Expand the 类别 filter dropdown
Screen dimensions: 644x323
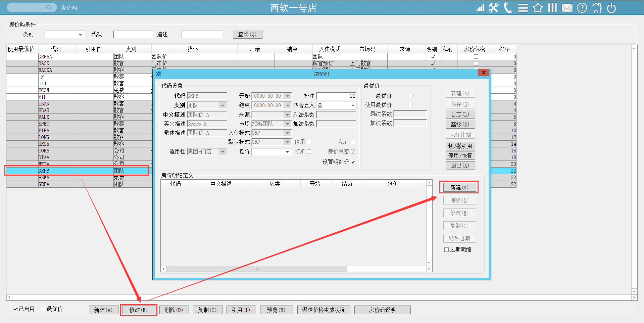click(80, 35)
